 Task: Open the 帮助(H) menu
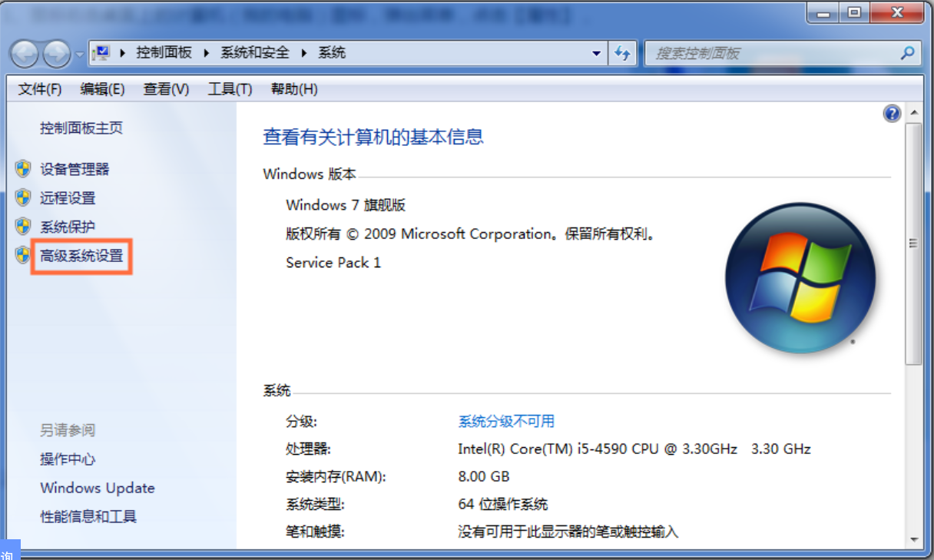click(294, 89)
